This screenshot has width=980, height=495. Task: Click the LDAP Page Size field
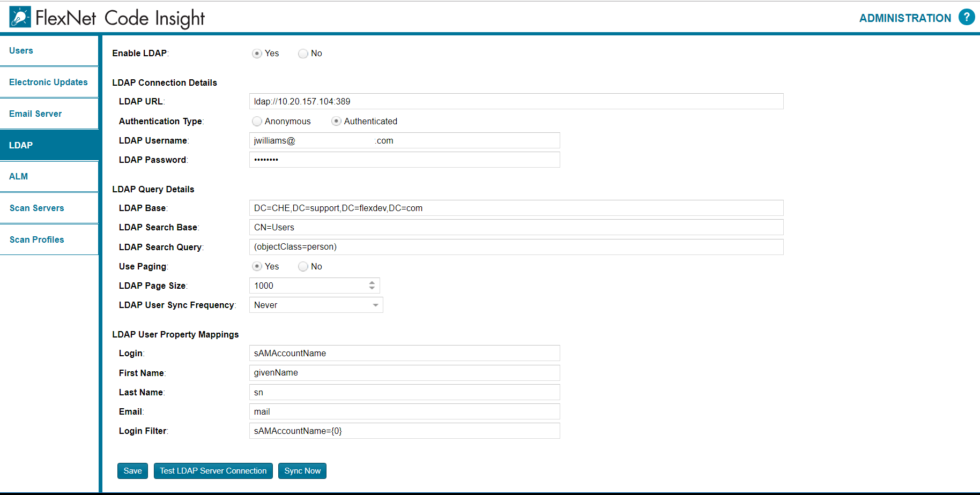pos(315,286)
